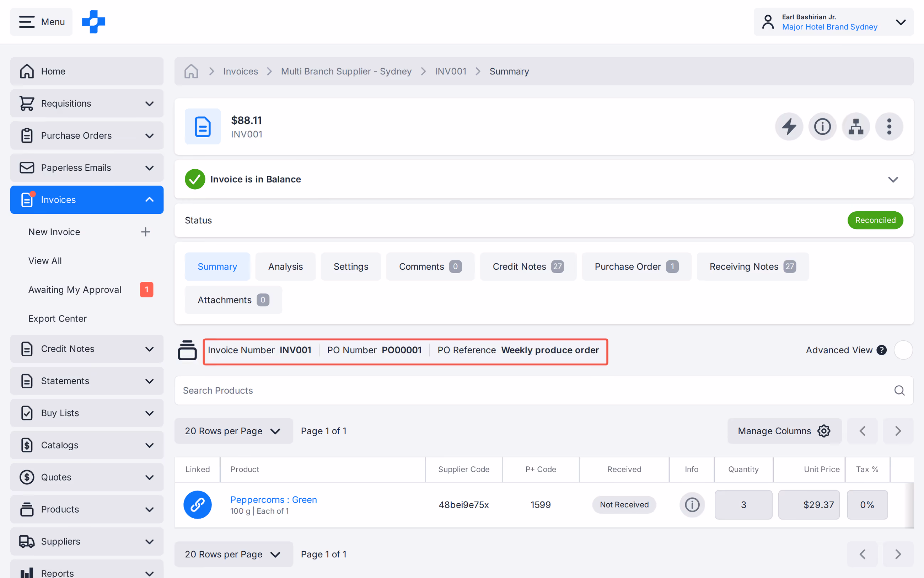Click the Reconciled status badge
924x578 pixels.
[x=875, y=220]
